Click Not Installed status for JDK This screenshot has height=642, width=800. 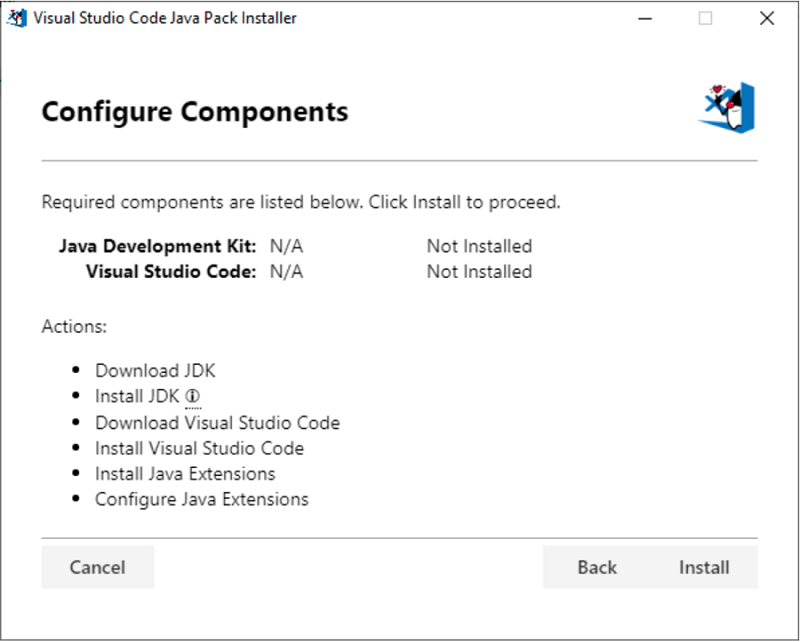point(479,246)
